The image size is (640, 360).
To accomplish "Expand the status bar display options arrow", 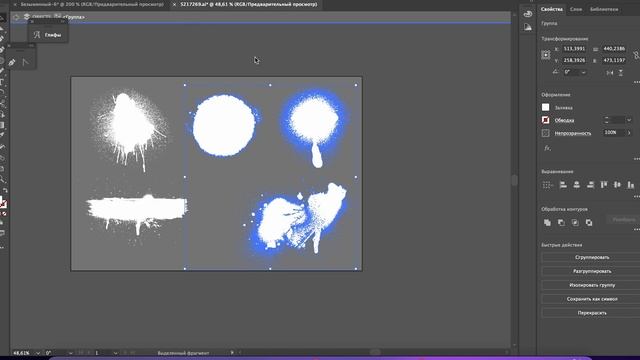I will pyautogui.click(x=232, y=353).
